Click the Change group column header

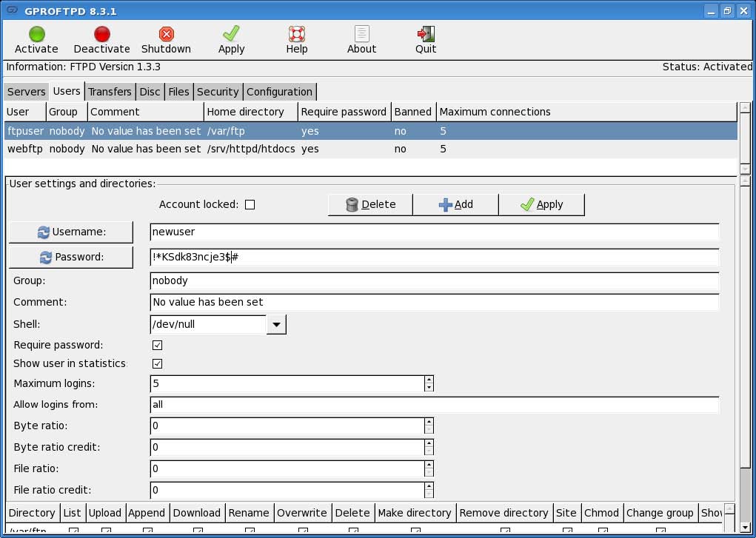click(x=660, y=513)
